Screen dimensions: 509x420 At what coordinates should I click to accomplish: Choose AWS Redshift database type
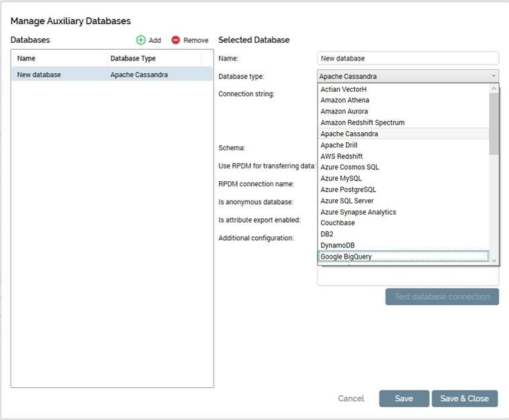(342, 156)
